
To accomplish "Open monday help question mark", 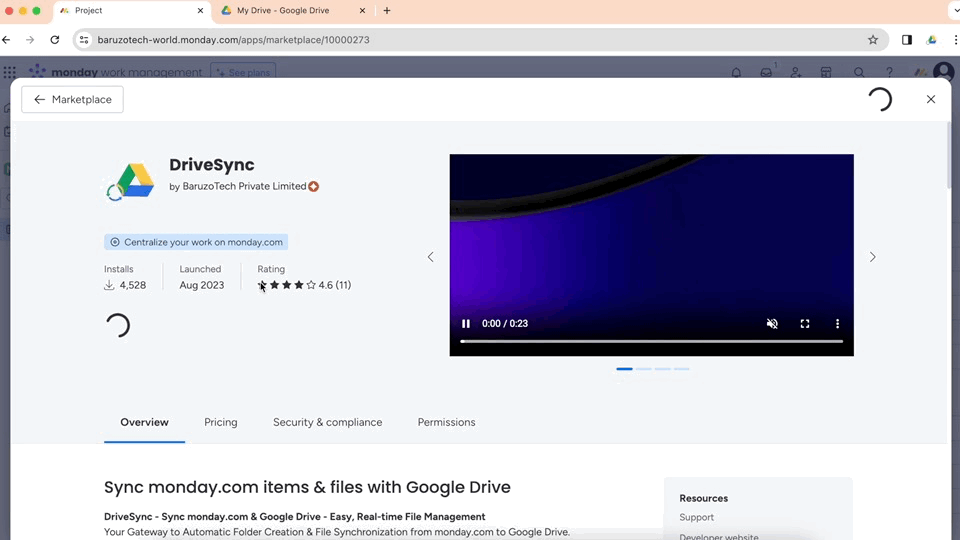I will (x=889, y=72).
